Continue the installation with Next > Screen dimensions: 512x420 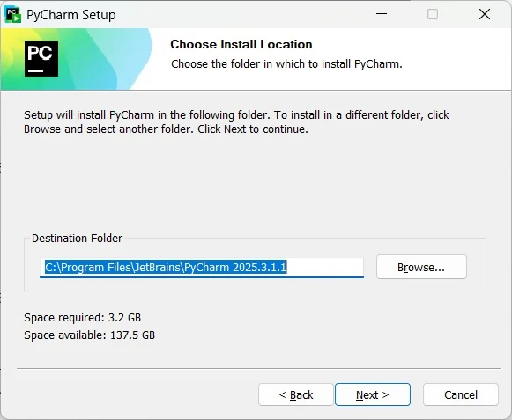tap(373, 394)
